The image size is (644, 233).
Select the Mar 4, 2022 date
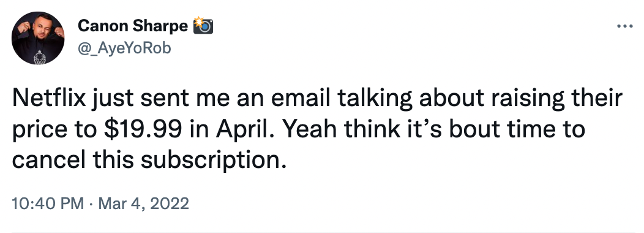[144, 204]
